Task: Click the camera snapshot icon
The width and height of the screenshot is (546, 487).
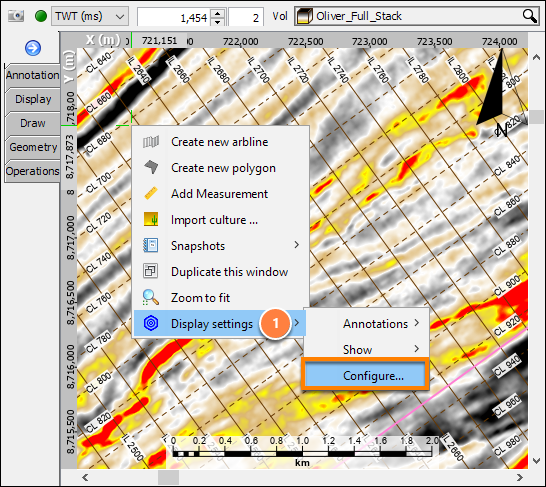Action: coord(16,16)
